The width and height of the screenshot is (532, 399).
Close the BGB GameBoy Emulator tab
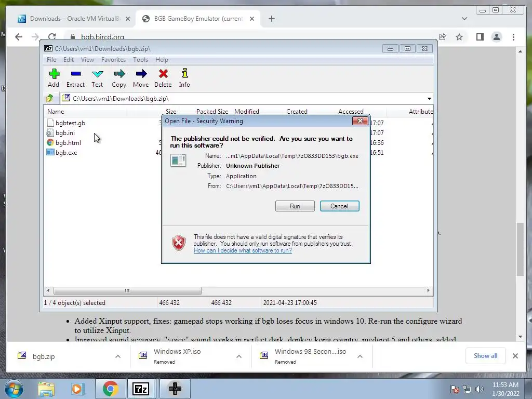[x=252, y=19]
